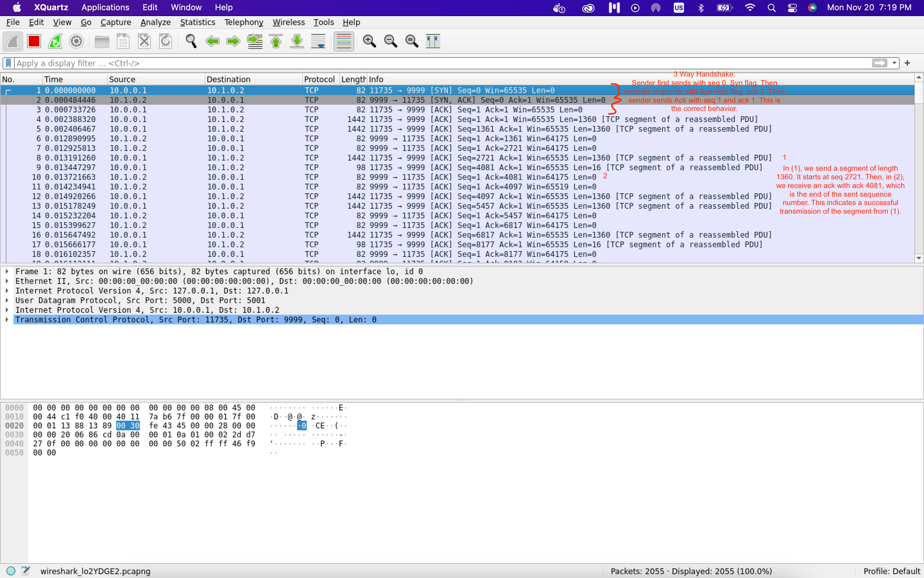
Task: Expand the Ethernet II details row
Action: click(x=7, y=281)
